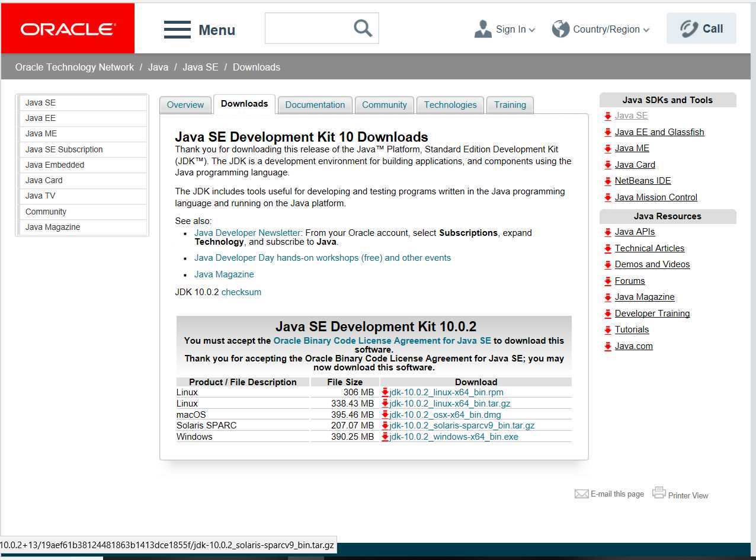Click the Printer View printer icon
The width and height of the screenshot is (756, 560).
659,492
